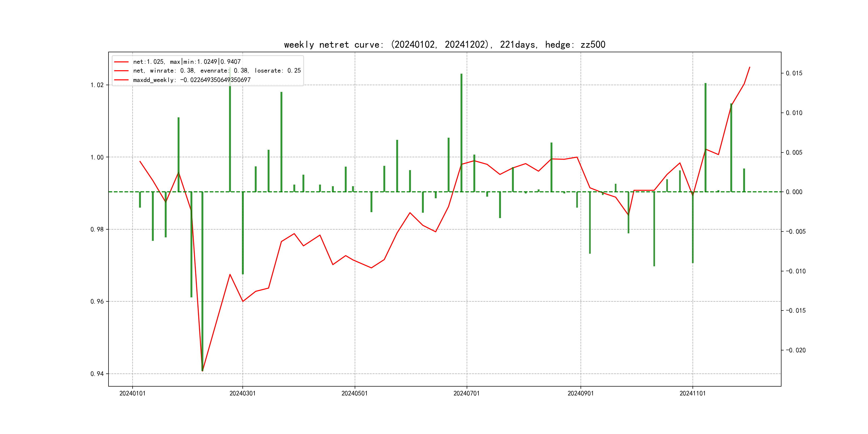
Task: Click the 20240101 x-axis label
Action: tap(132, 393)
